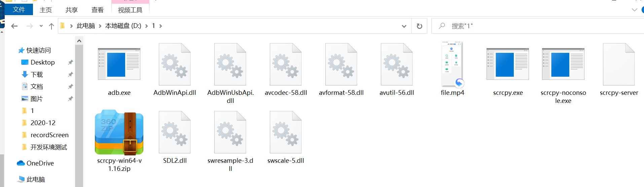Click the refresh button beside address bar

(x=420, y=26)
